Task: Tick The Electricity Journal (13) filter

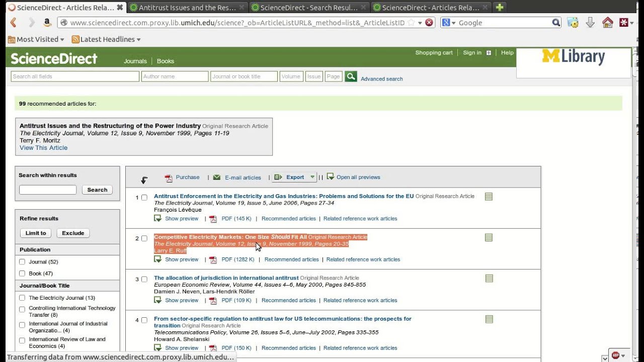Action: (x=22, y=298)
